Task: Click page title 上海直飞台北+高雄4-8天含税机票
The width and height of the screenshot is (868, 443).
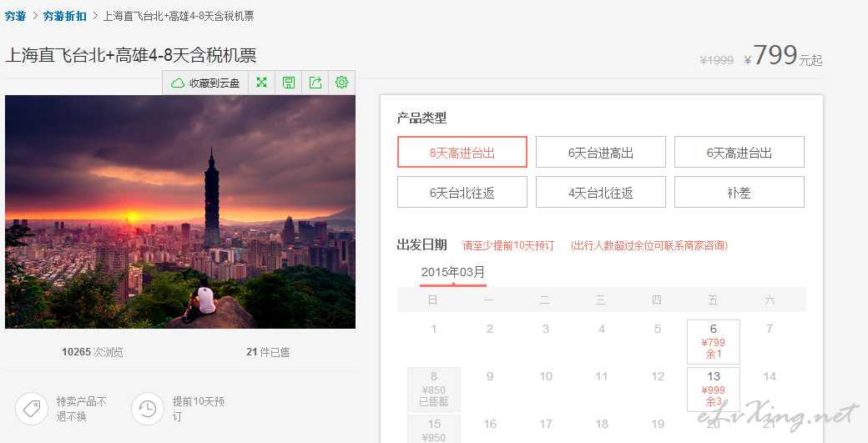Action: tap(131, 55)
